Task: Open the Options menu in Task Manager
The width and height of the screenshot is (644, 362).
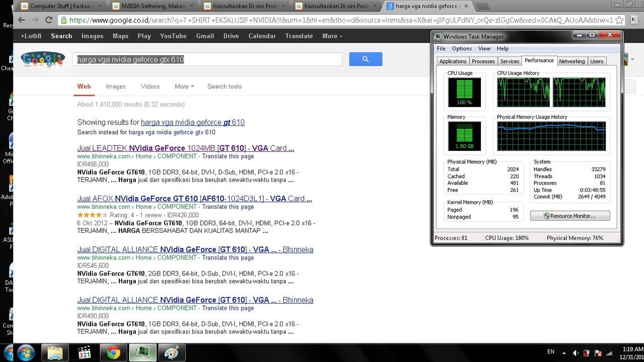Action: (x=462, y=49)
